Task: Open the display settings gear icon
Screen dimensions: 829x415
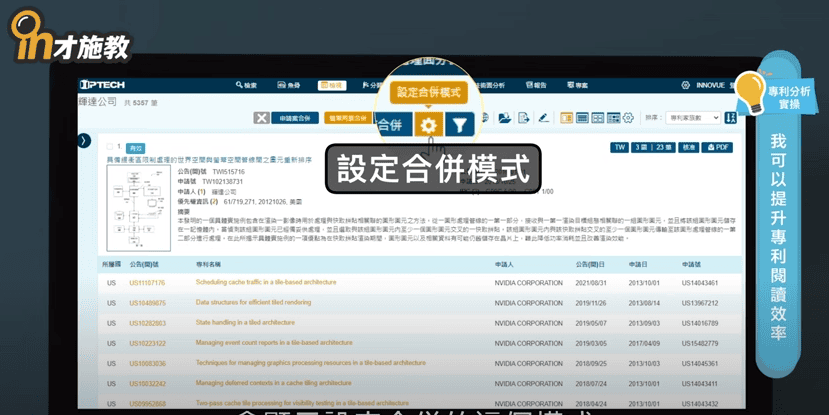Action: 628,118
